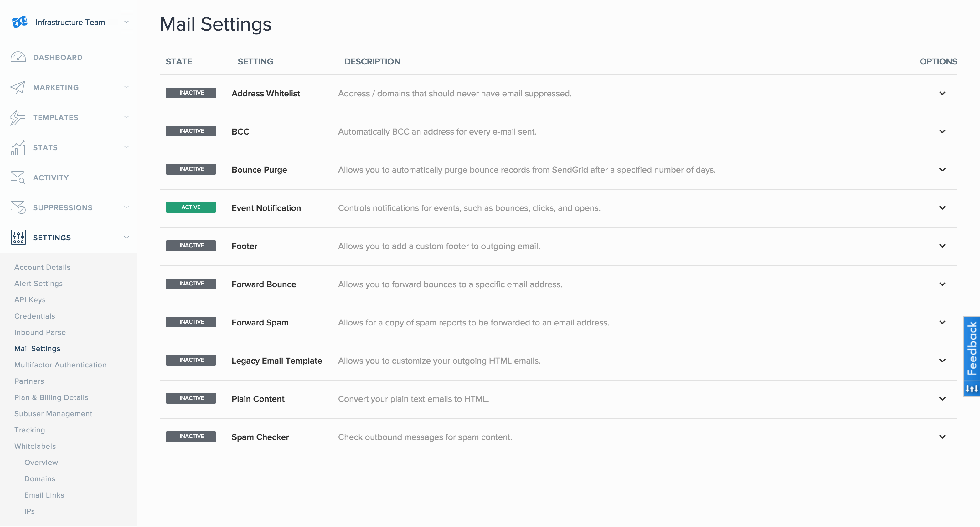
Task: Click the Infrastructure Team logo icon
Action: pyautogui.click(x=19, y=22)
